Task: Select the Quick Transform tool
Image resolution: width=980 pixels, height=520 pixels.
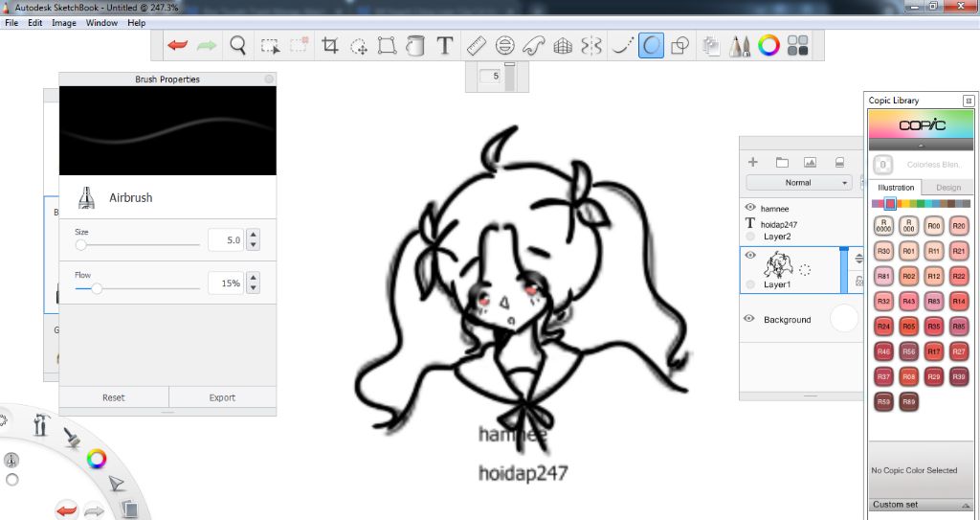Action: click(359, 46)
